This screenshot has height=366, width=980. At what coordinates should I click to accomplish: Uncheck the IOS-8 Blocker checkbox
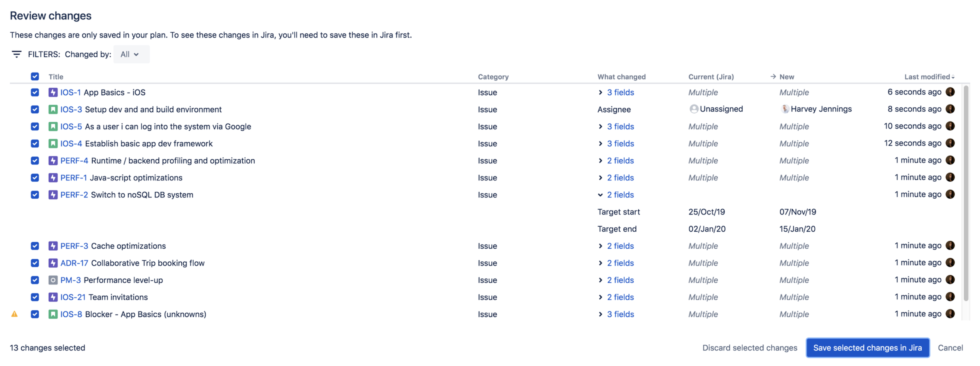point(35,315)
